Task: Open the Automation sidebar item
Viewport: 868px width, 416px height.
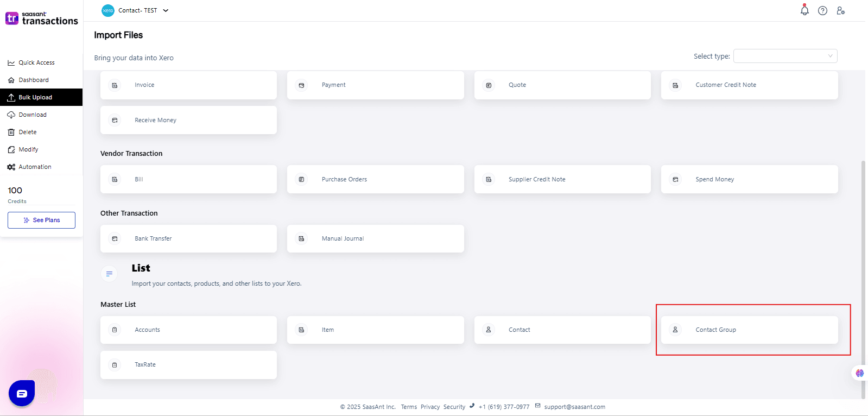Action: coord(35,167)
